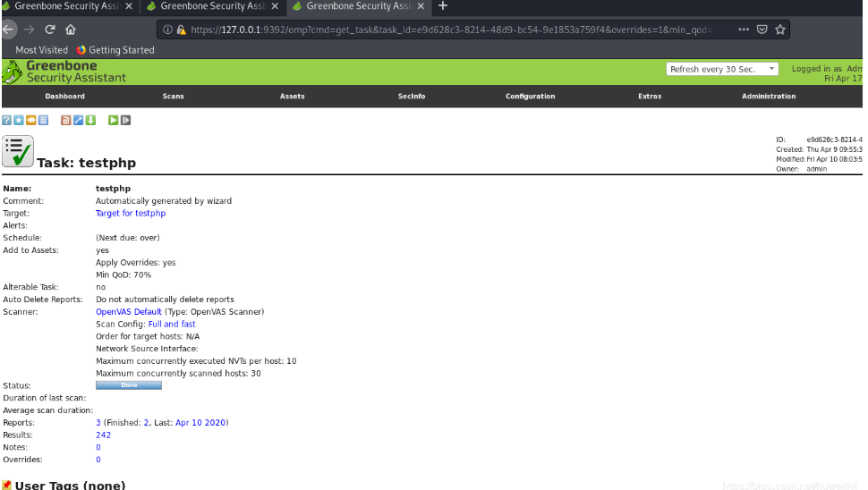Click the reports count 3 link
Screen dimensions: 868x490
pyautogui.click(x=98, y=423)
